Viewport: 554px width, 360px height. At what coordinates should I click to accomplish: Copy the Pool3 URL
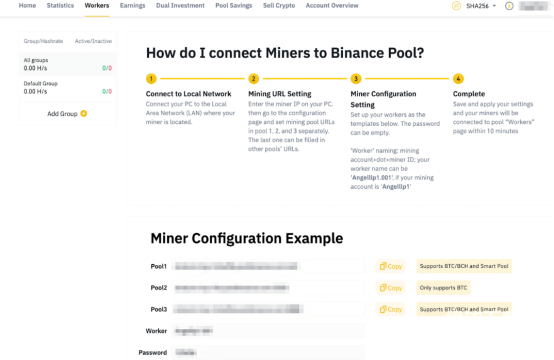click(x=390, y=309)
